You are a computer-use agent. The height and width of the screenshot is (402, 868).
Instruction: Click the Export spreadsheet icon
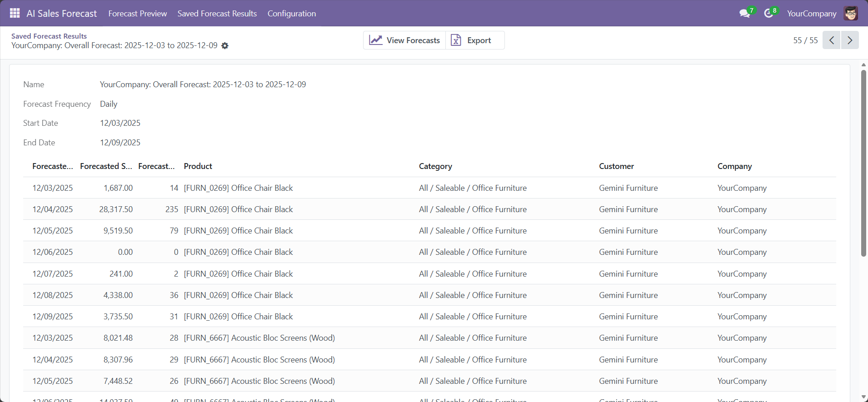(456, 40)
